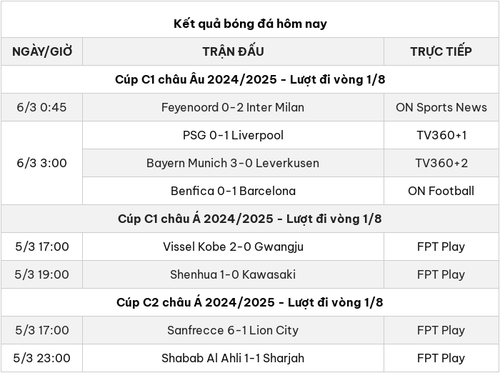This screenshot has height=373, width=500.
Task: Click the Cúp C1 châu Âu section heading
Action: (x=250, y=79)
